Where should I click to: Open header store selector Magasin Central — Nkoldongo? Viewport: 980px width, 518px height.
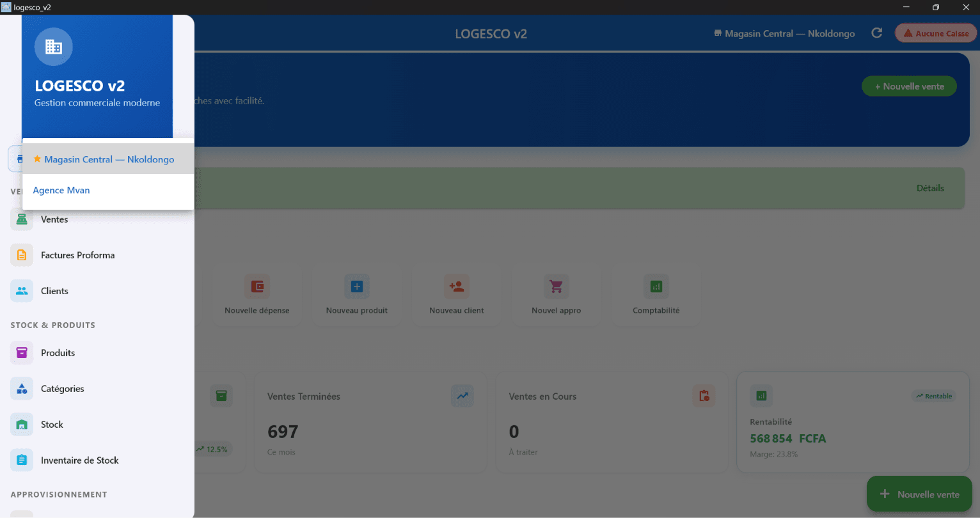point(784,33)
